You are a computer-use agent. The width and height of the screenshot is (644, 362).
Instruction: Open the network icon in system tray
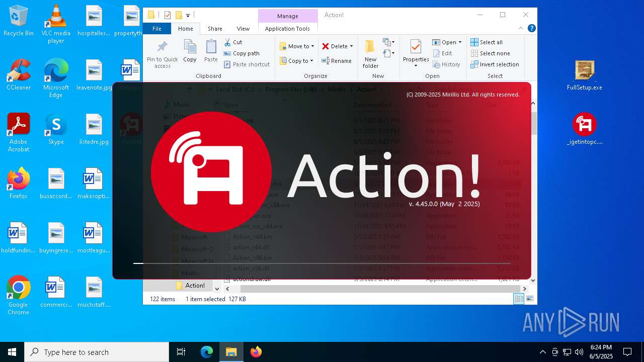(567, 352)
